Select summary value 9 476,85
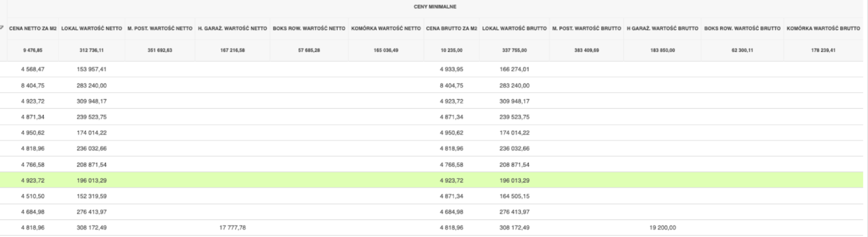 (33, 51)
